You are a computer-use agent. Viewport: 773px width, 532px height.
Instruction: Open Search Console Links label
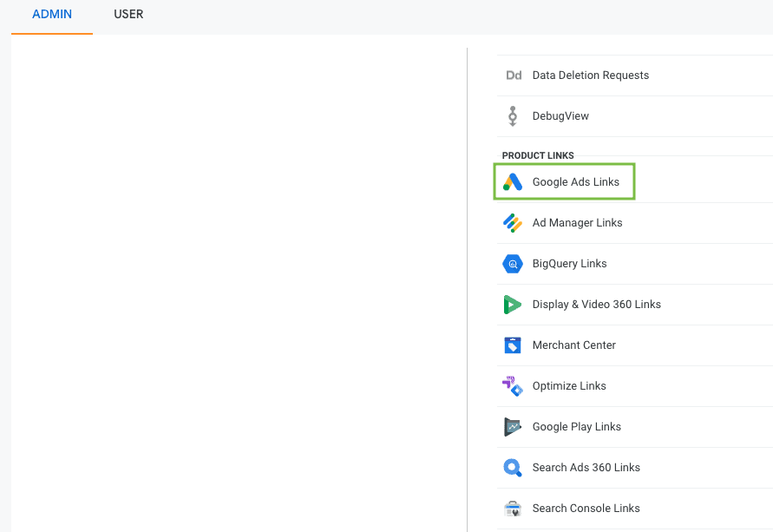(586, 509)
